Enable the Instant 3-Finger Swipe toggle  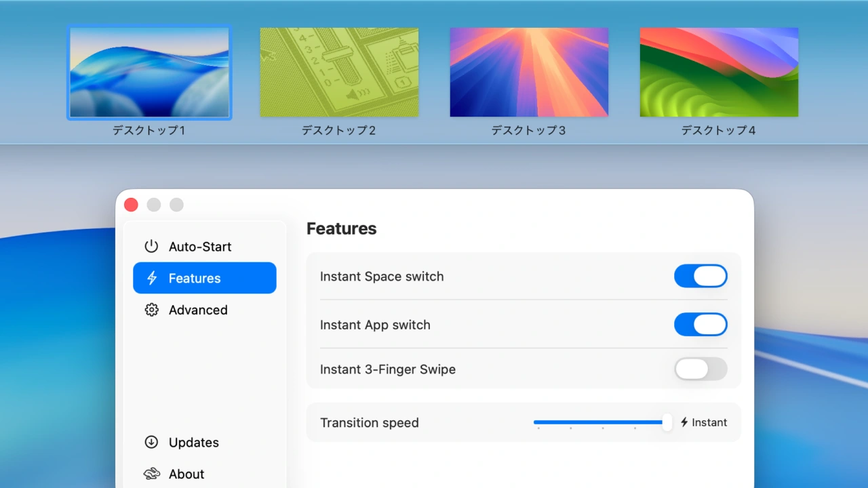click(701, 369)
